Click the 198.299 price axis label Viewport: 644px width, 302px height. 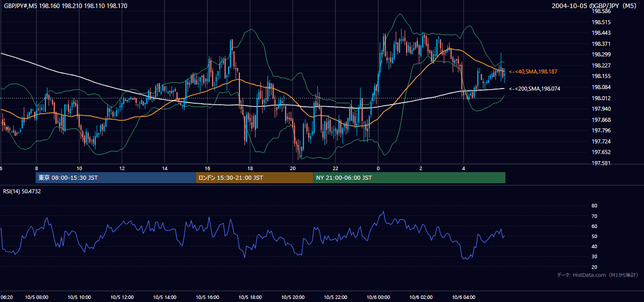coord(602,54)
